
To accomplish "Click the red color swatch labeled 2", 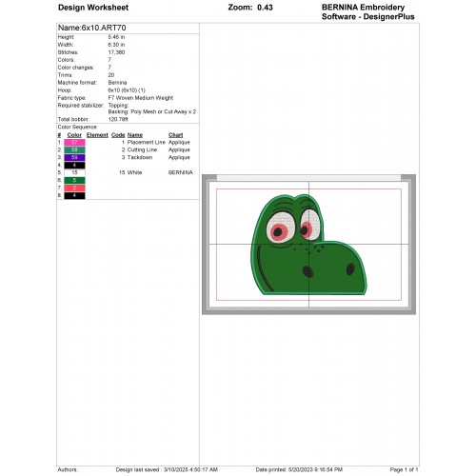I will (74, 188).
